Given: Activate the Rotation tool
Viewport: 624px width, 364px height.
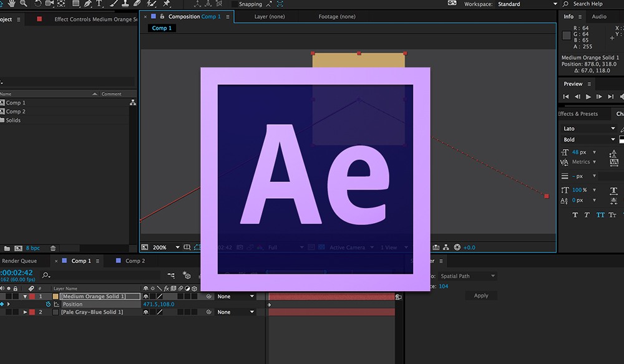Looking at the screenshot, I should [37, 4].
